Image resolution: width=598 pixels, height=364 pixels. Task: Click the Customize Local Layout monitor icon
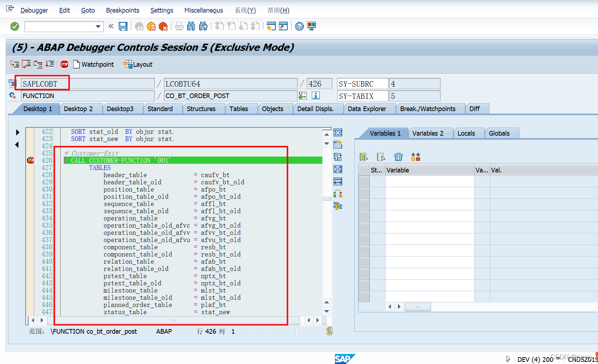pos(311,26)
